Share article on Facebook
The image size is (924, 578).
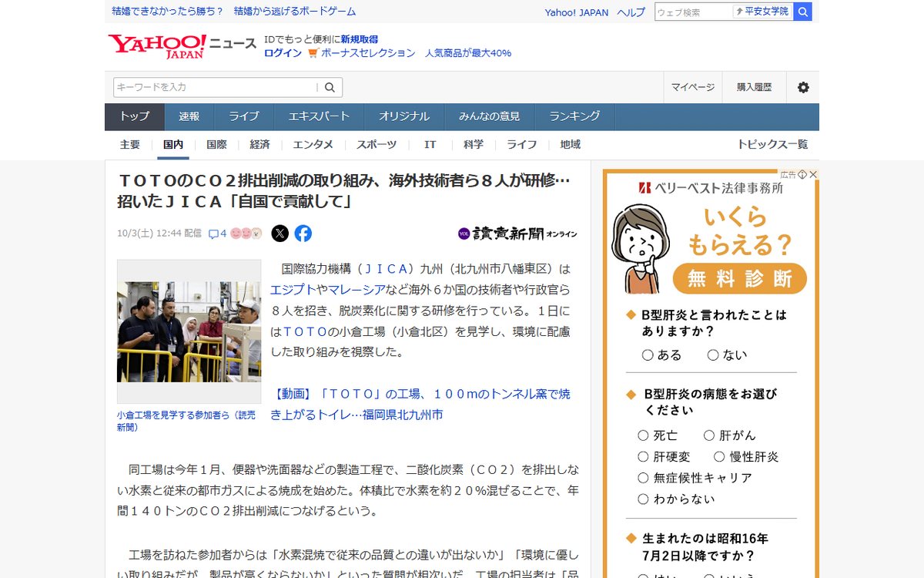[303, 233]
